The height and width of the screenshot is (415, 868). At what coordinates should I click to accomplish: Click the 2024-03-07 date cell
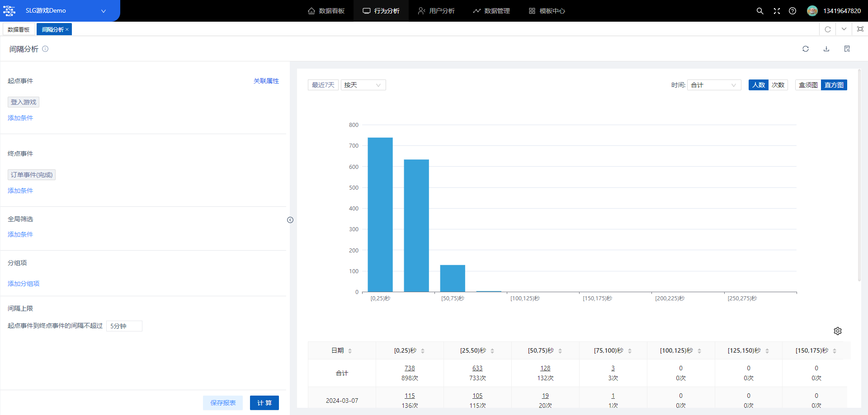pyautogui.click(x=342, y=401)
